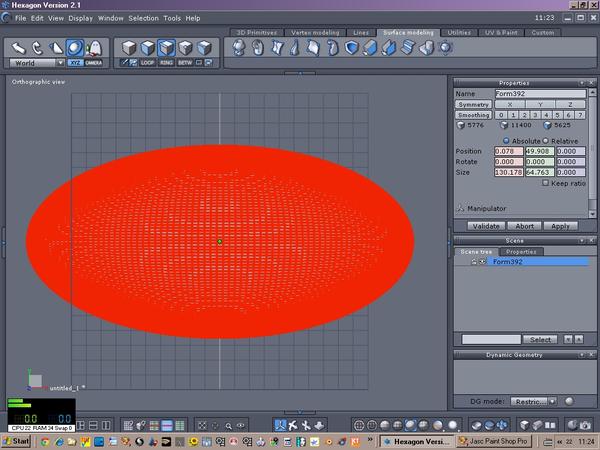Open Scene panel options arrow
The image size is (600, 450).
[582, 240]
